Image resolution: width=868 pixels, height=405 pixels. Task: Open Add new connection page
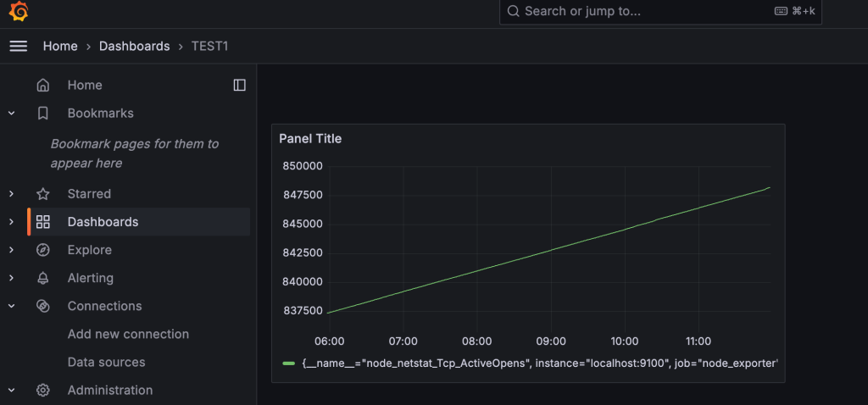click(129, 334)
